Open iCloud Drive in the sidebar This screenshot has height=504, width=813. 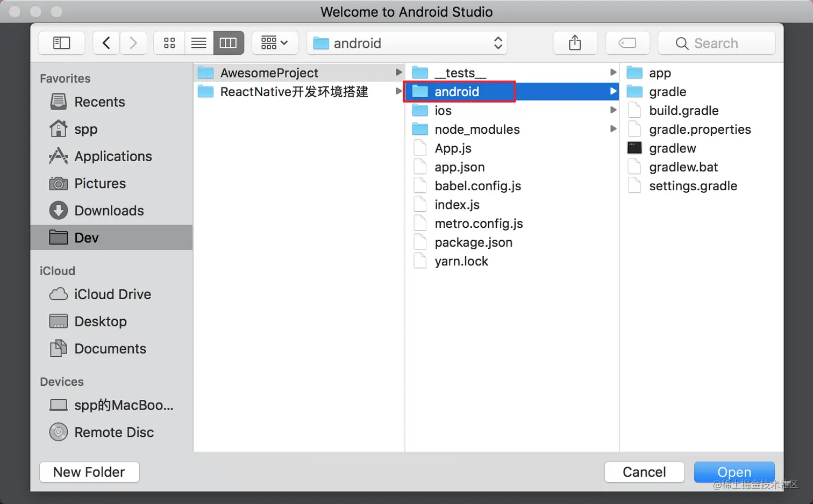tap(111, 294)
